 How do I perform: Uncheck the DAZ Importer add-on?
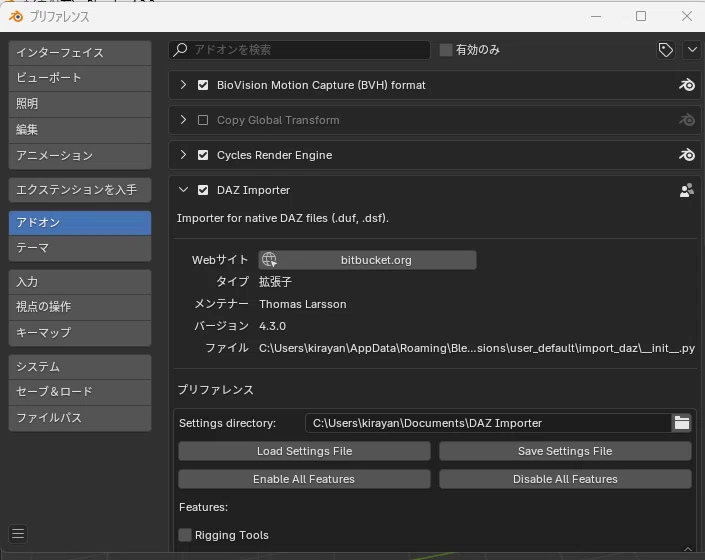tap(203, 190)
